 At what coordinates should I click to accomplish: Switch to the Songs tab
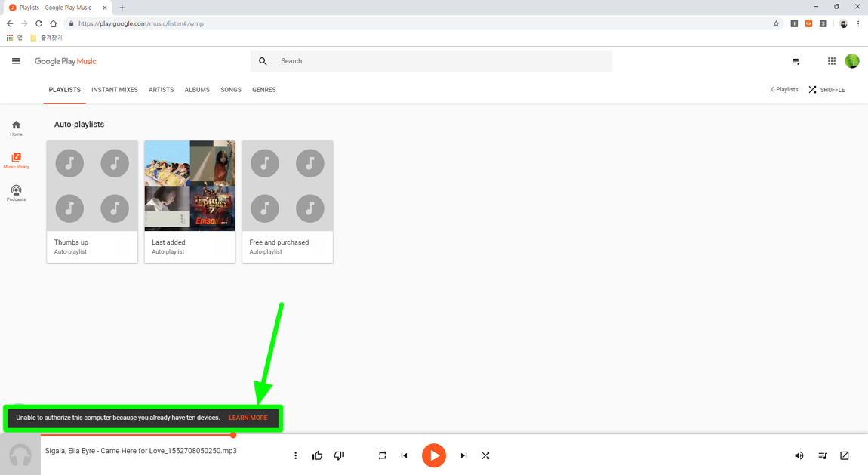(231, 90)
